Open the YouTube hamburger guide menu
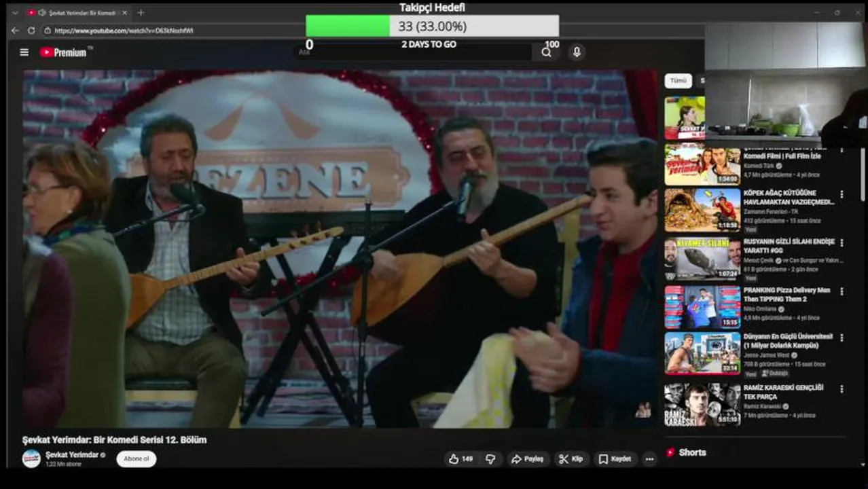This screenshot has height=489, width=868. click(x=24, y=52)
